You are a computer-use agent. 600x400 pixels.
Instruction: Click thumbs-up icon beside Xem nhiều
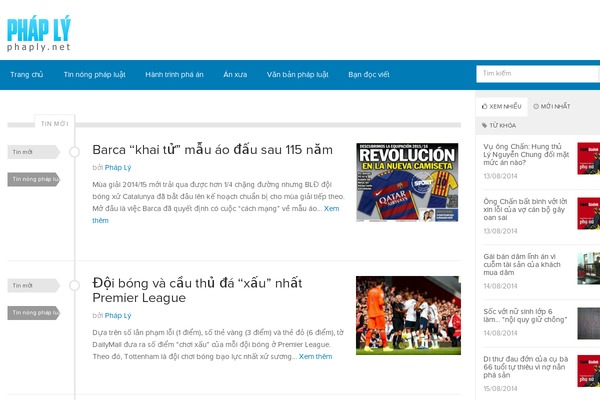[484, 106]
